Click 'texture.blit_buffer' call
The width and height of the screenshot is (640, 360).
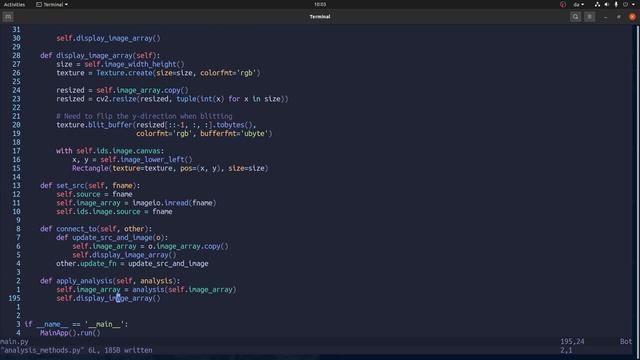94,125
